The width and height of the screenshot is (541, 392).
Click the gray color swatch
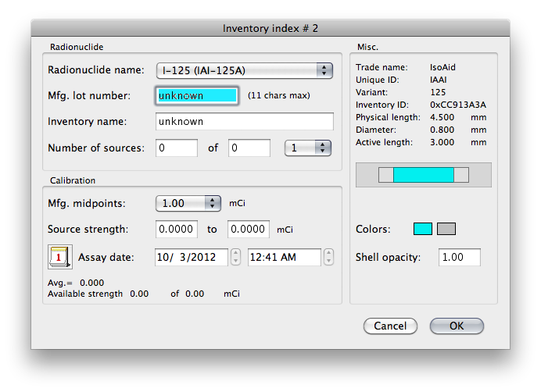click(x=446, y=229)
